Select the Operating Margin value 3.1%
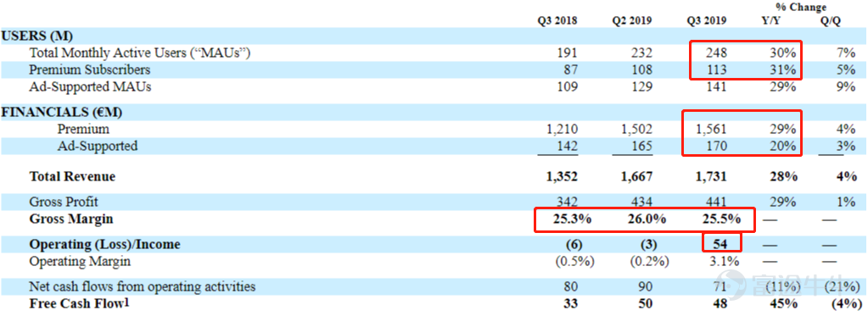 [x=721, y=261]
